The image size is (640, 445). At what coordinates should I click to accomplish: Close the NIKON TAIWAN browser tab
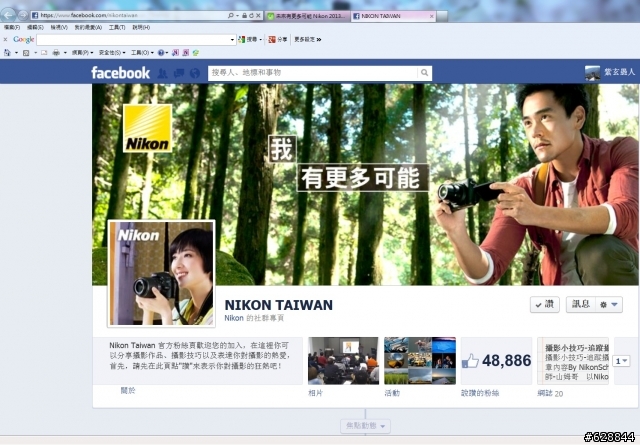432,16
